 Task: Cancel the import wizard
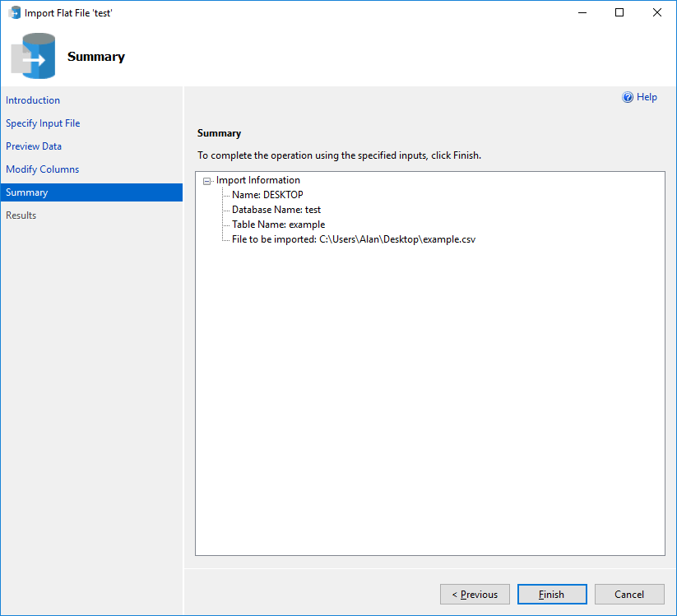(629, 594)
